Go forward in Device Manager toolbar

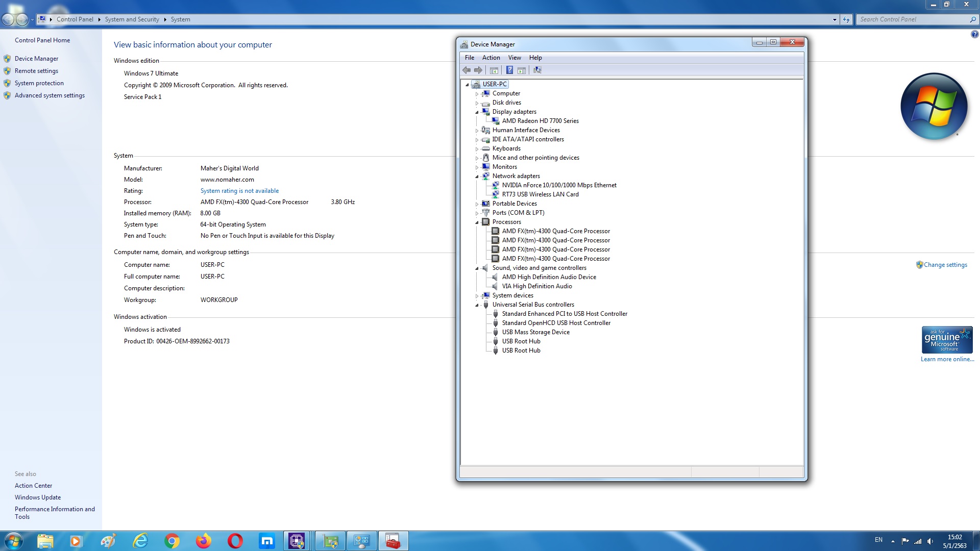478,70
